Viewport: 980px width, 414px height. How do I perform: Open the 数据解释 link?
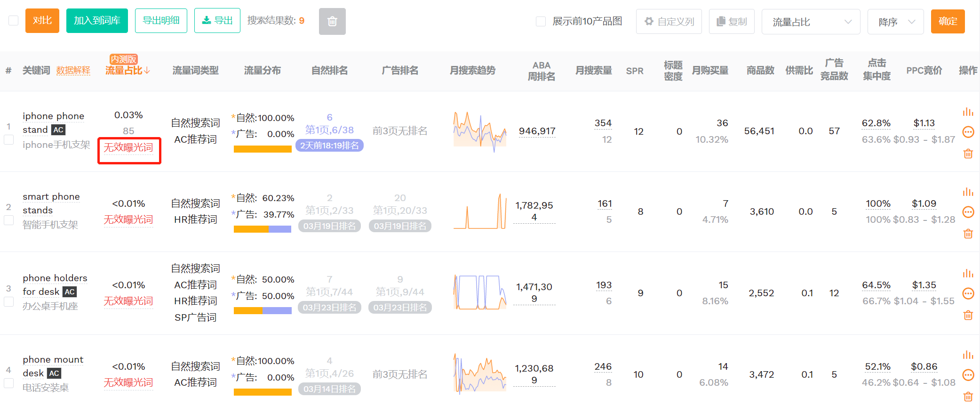tap(73, 71)
